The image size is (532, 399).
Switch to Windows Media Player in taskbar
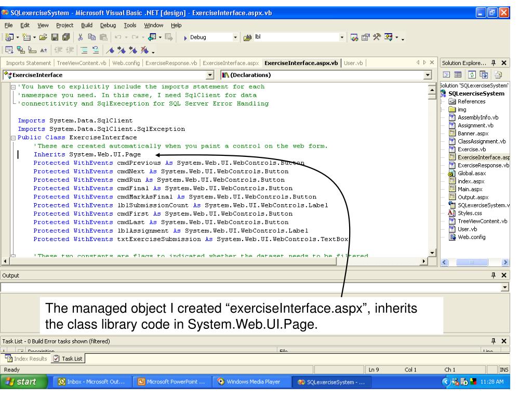pos(250,382)
